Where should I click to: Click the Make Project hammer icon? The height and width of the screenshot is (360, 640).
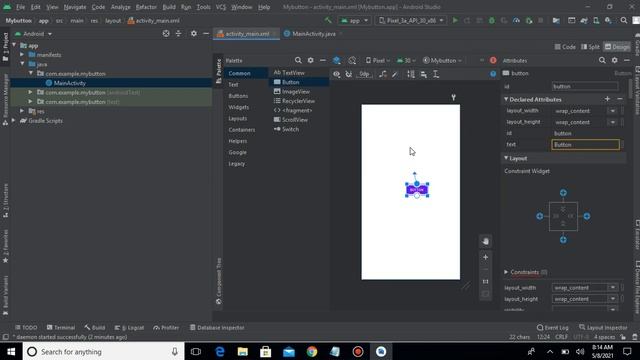(328, 20)
